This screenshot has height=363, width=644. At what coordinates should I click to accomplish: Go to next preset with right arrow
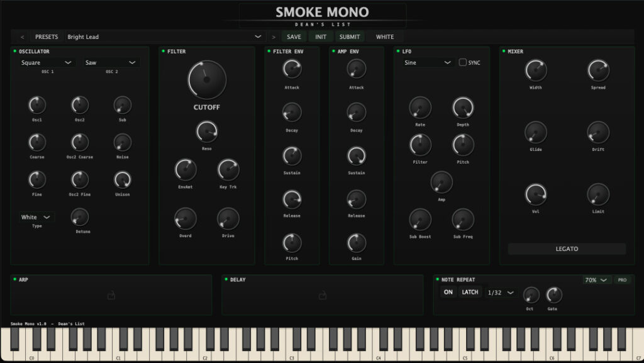(x=274, y=36)
